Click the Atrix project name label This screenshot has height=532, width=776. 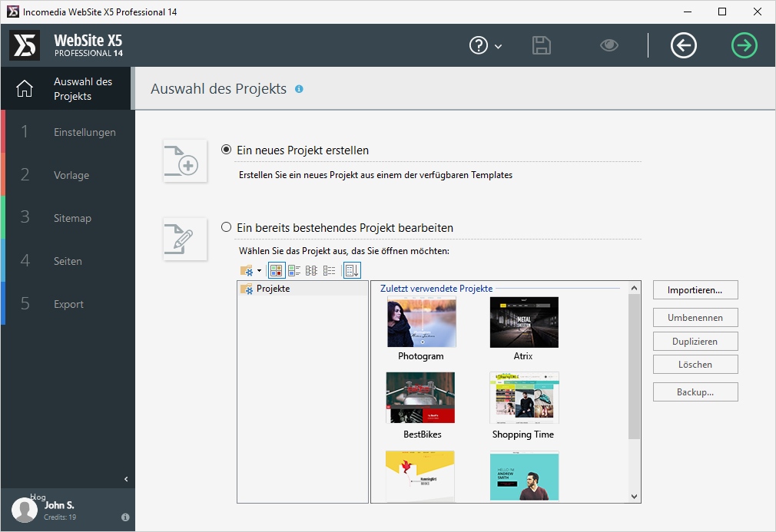point(523,356)
